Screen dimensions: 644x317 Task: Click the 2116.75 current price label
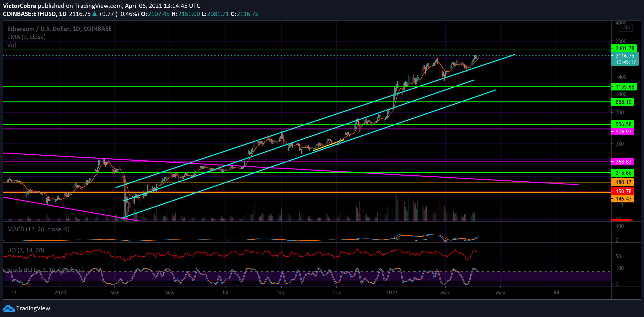[625, 56]
